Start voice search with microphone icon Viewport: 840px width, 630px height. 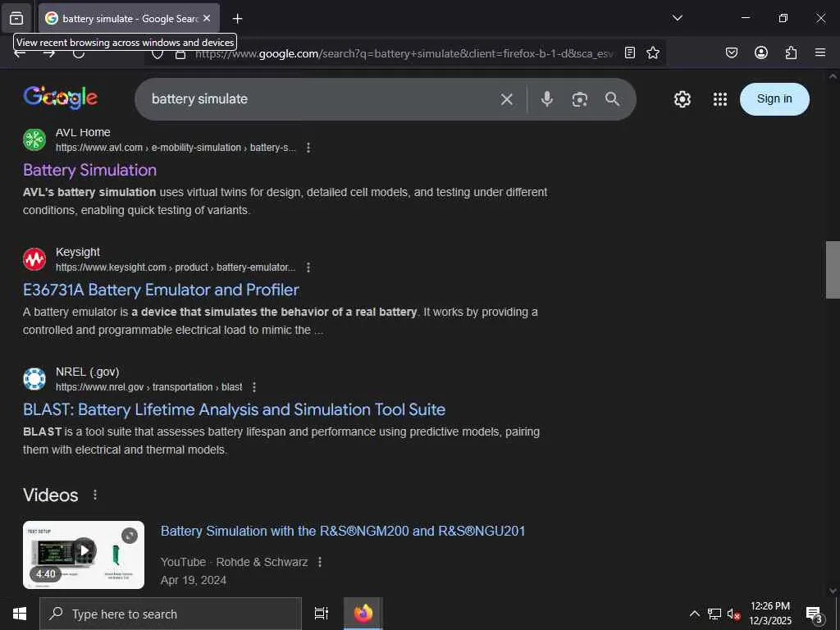coord(546,99)
